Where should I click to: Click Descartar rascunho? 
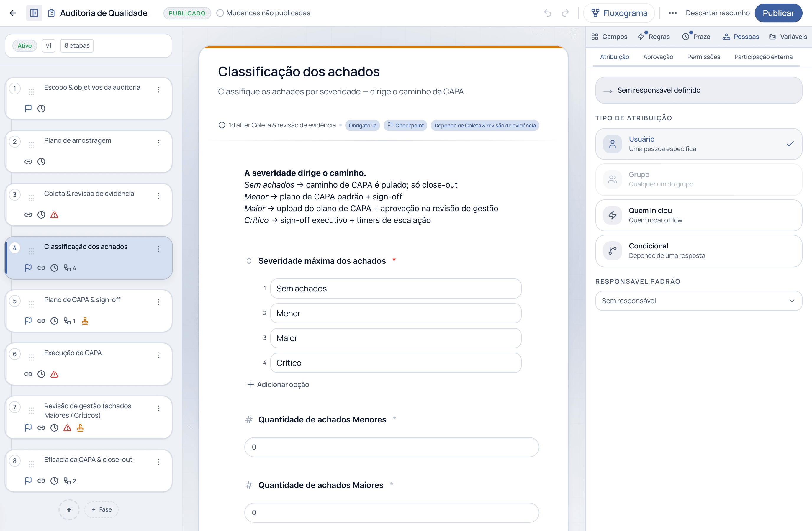coord(718,13)
